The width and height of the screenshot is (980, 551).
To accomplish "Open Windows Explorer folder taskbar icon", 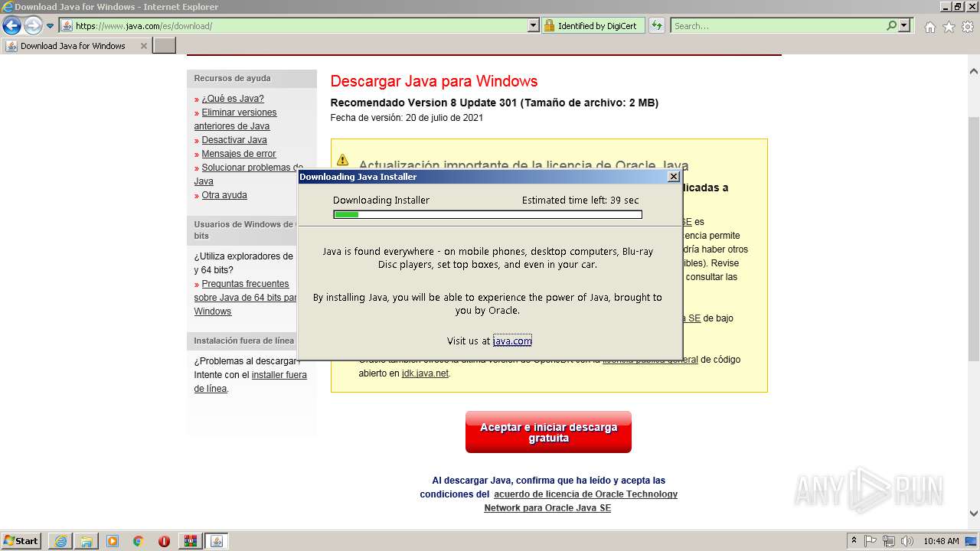I will point(87,541).
